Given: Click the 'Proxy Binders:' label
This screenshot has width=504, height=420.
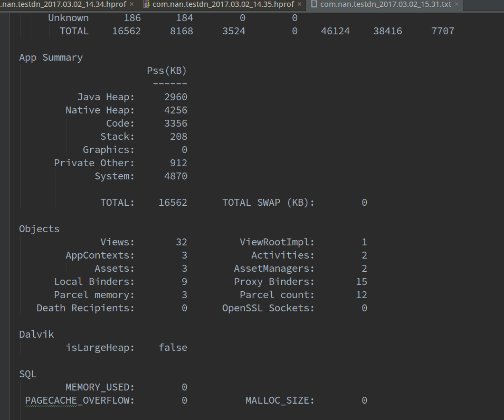Looking at the screenshot, I should coord(274,282).
